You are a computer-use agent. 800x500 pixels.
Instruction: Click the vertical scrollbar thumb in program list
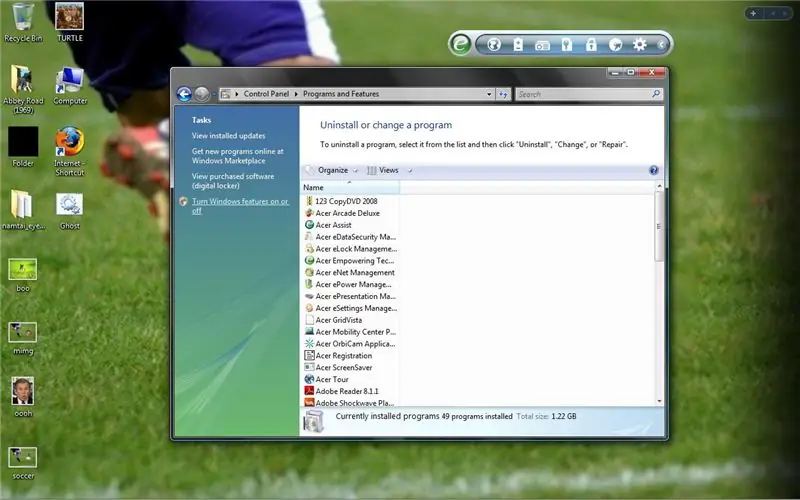pos(659,226)
